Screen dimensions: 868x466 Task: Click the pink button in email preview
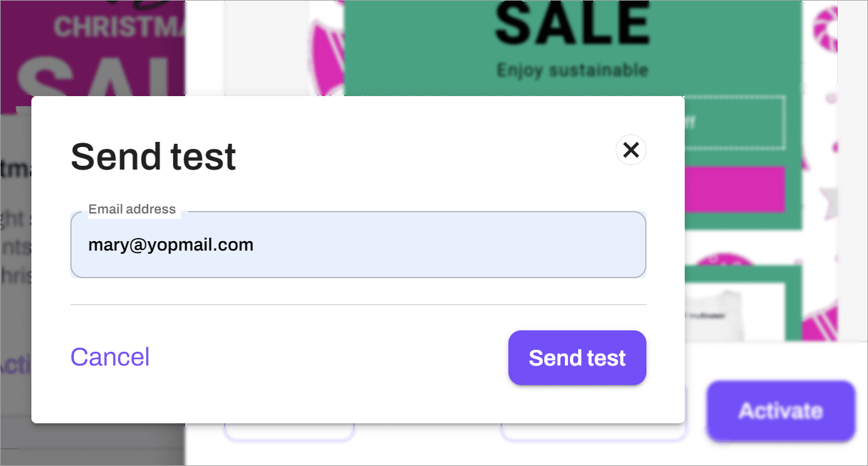tap(734, 188)
